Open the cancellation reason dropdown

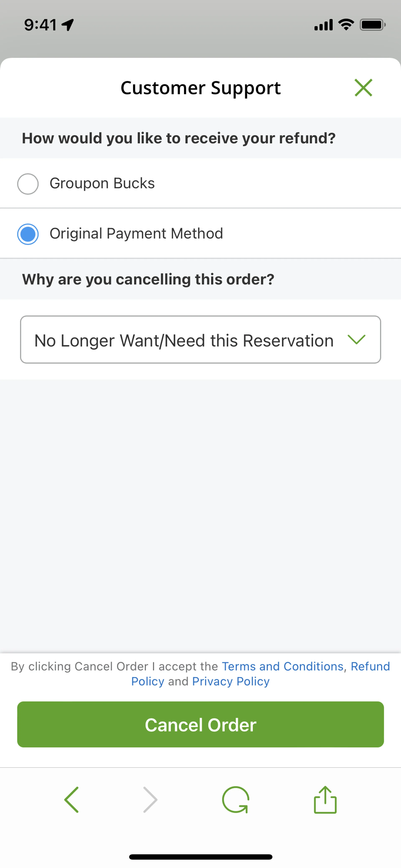tap(184, 340)
